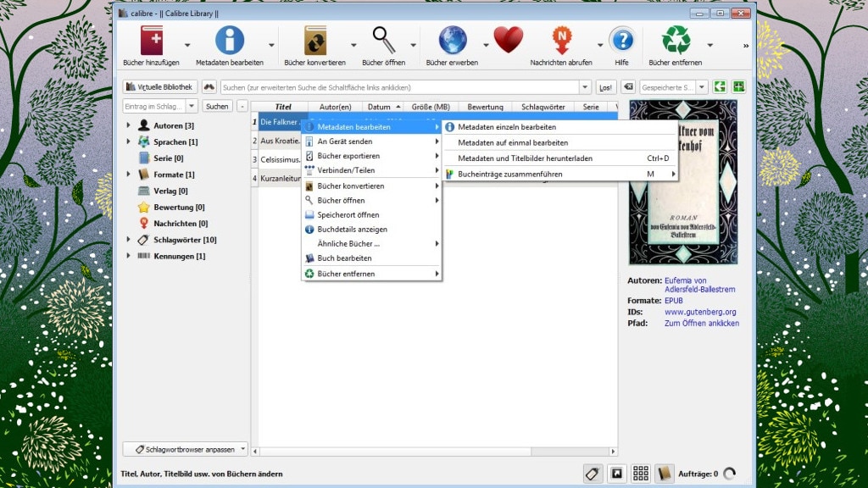Open the Metadaten bearbeiten toolbar icon
Image resolution: width=868 pixels, height=488 pixels.
pos(229,41)
